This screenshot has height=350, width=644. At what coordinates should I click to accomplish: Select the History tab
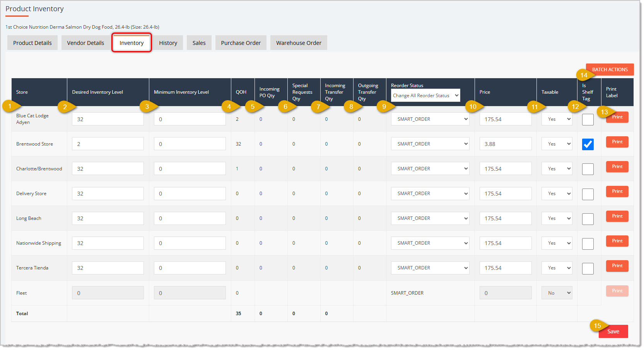click(168, 43)
